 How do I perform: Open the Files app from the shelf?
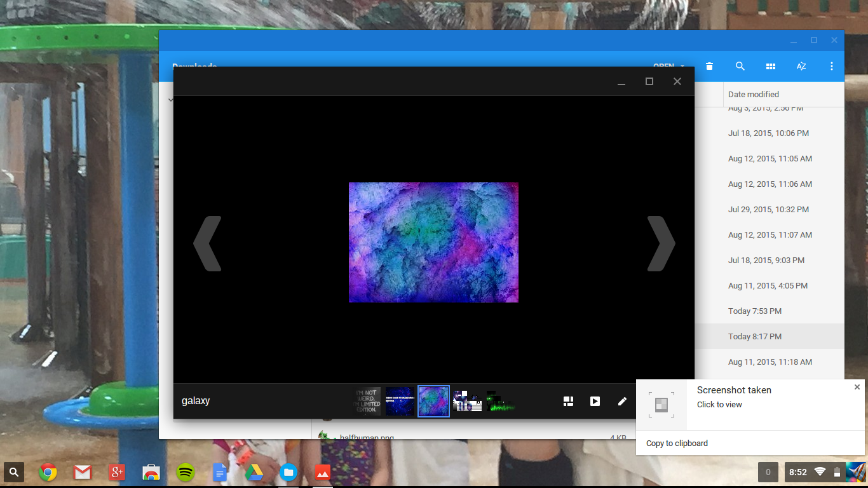point(288,472)
